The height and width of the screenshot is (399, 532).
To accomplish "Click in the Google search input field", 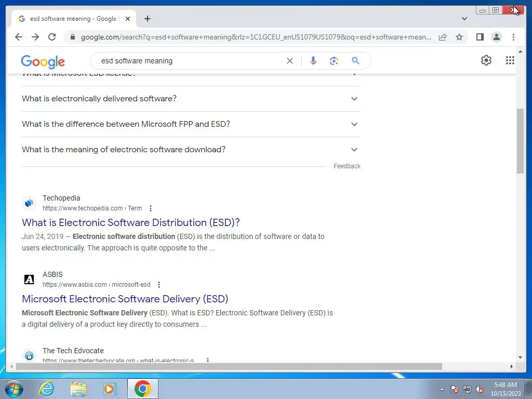I will (x=190, y=61).
